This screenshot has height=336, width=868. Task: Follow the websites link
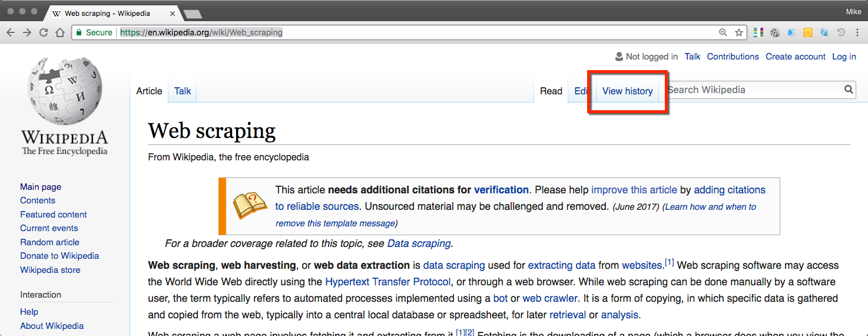click(x=642, y=265)
